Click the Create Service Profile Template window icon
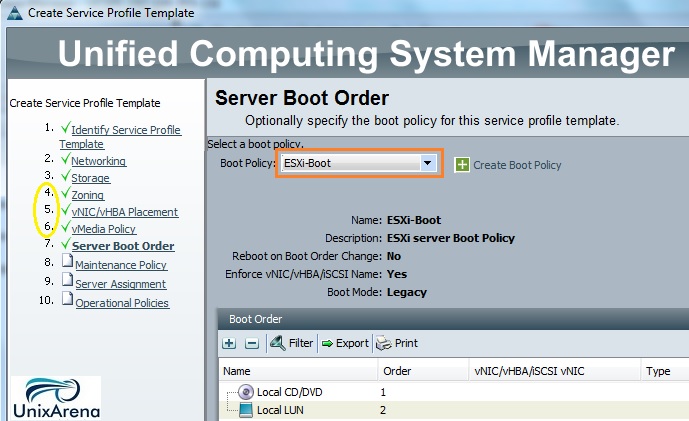 [x=15, y=13]
